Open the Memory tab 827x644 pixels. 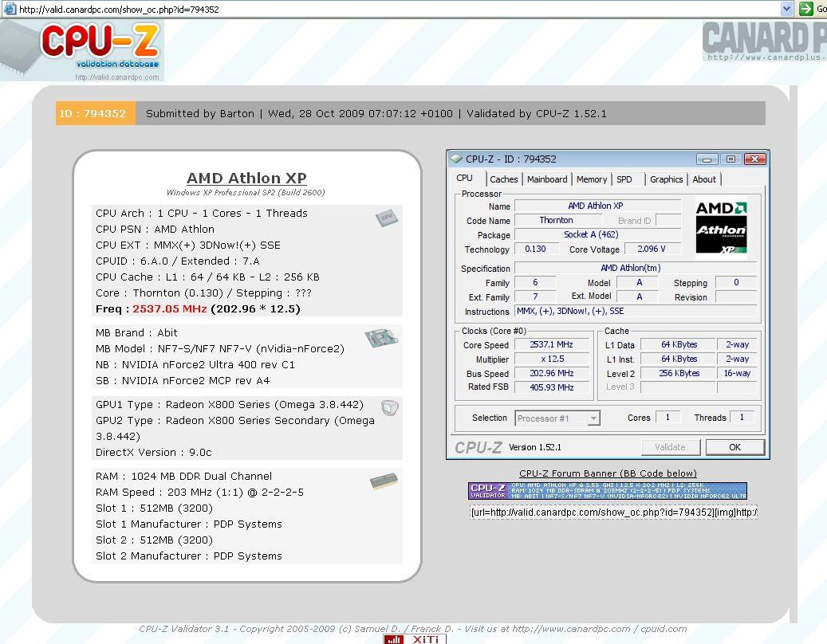(591, 179)
